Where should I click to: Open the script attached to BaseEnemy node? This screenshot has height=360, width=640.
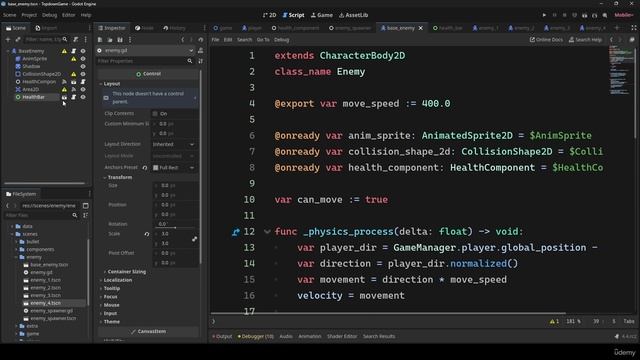pyautogui.click(x=73, y=51)
